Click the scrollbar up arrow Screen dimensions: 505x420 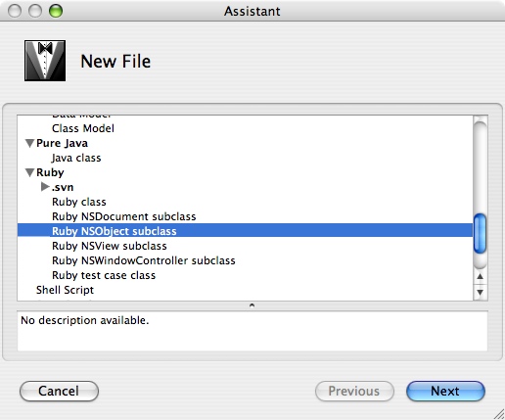point(480,276)
